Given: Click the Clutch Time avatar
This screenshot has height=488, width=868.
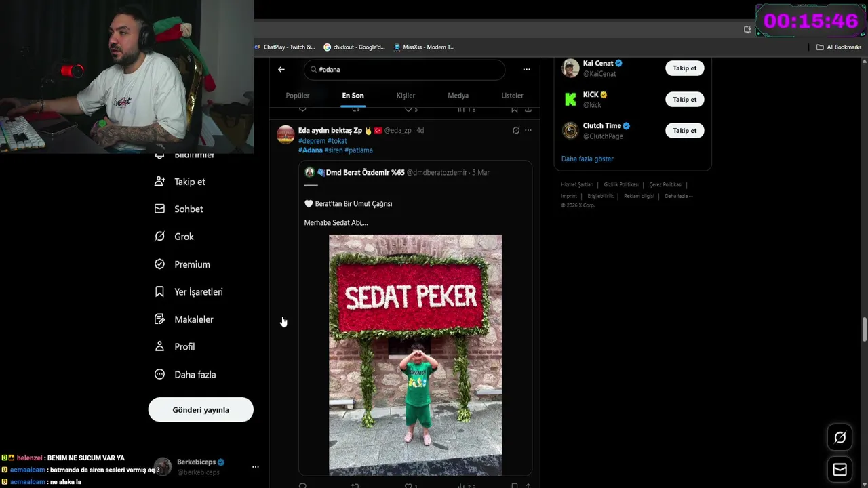Looking at the screenshot, I should pos(570,130).
